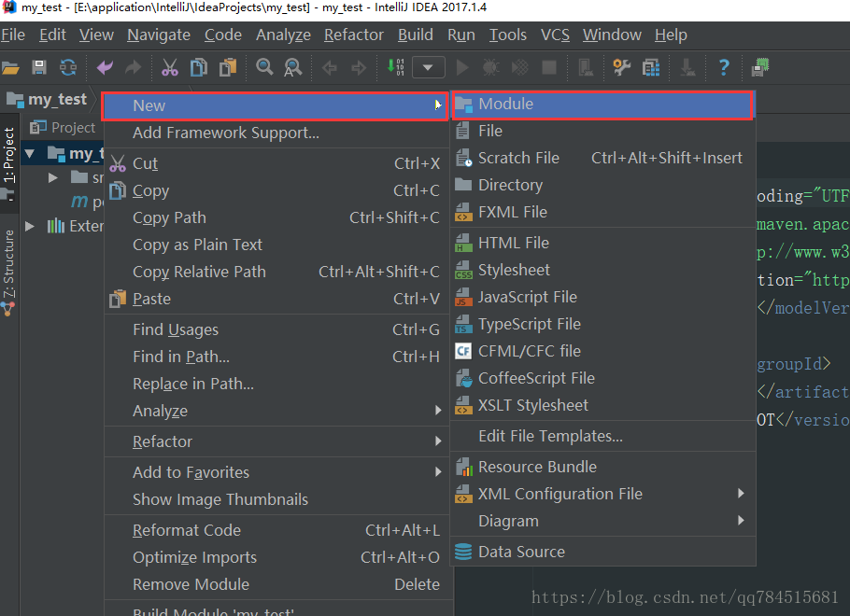Click the Undo arrow icon

[105, 67]
